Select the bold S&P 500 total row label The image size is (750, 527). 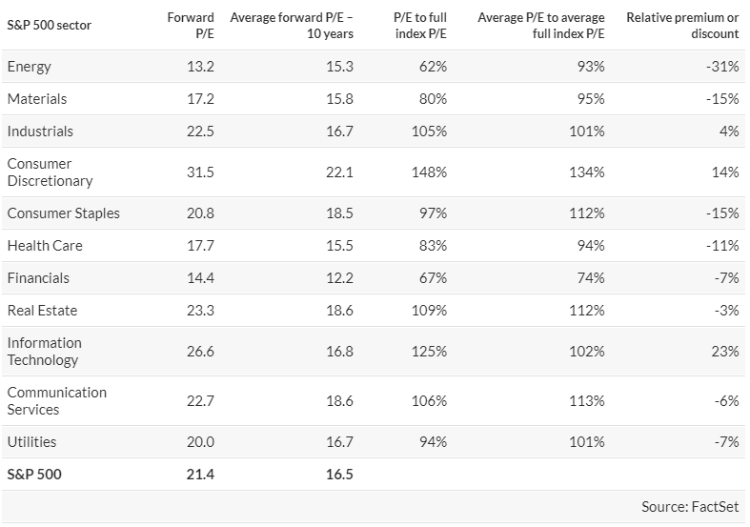[35, 474]
